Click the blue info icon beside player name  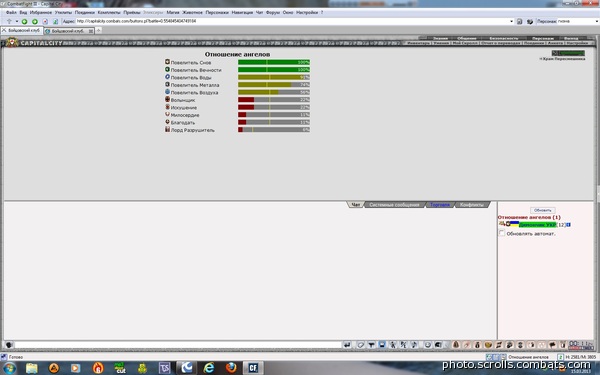pyautogui.click(x=568, y=225)
